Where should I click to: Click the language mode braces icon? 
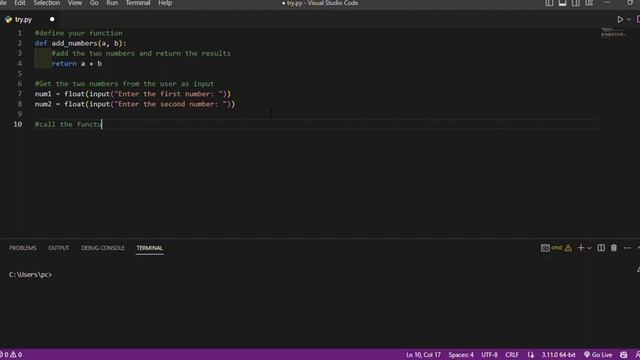point(531,355)
